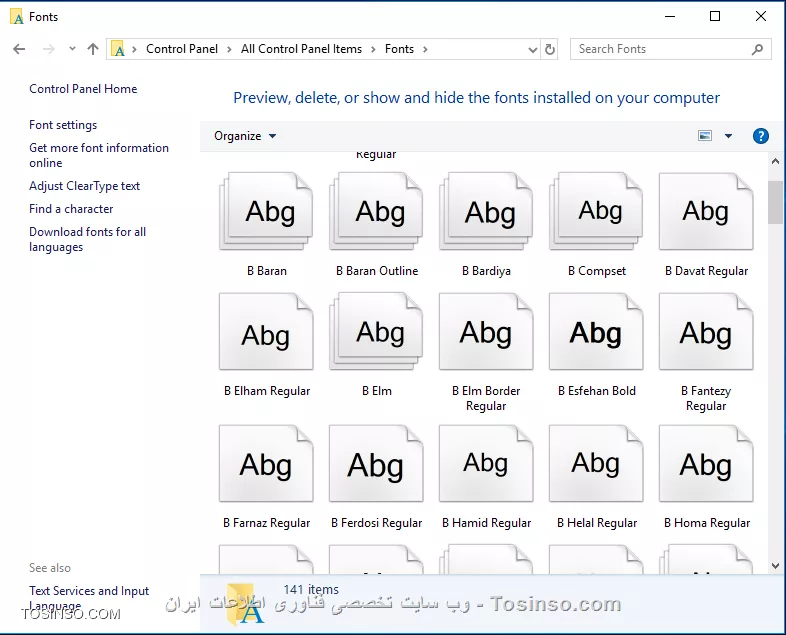
Task: Click the B Homa Regular name label
Action: pyautogui.click(x=707, y=523)
